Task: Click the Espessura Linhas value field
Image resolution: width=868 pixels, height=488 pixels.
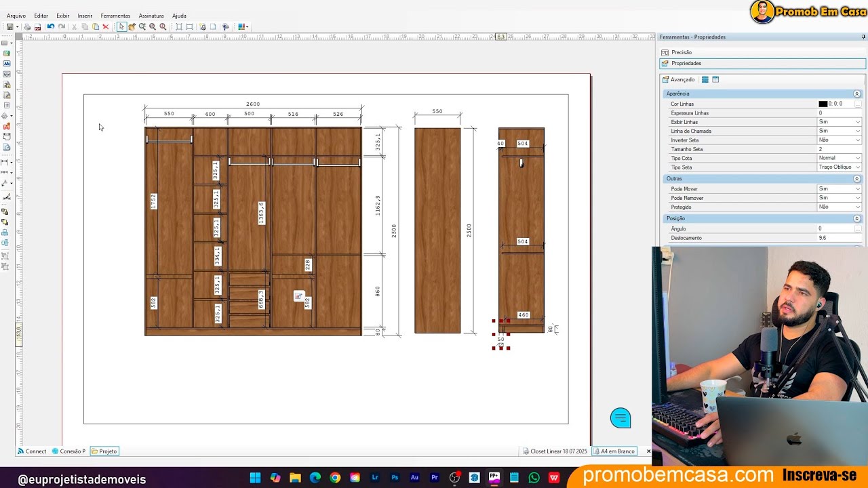Action: (x=840, y=113)
